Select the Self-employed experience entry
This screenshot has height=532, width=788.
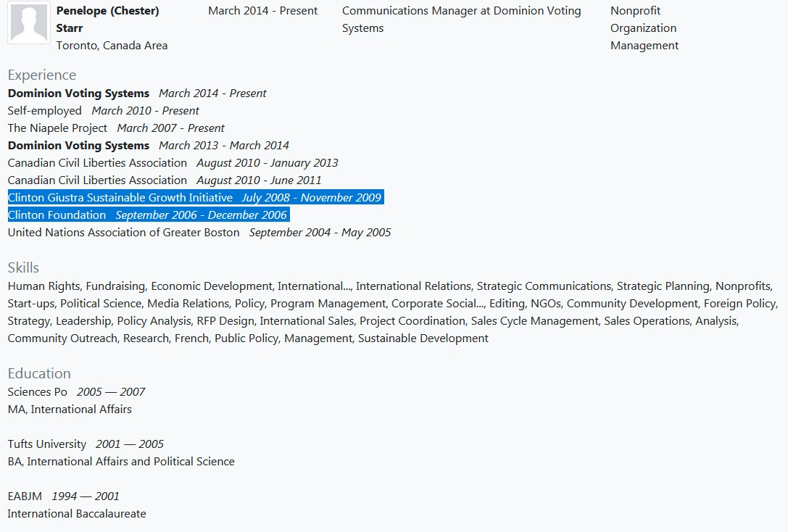[44, 111]
